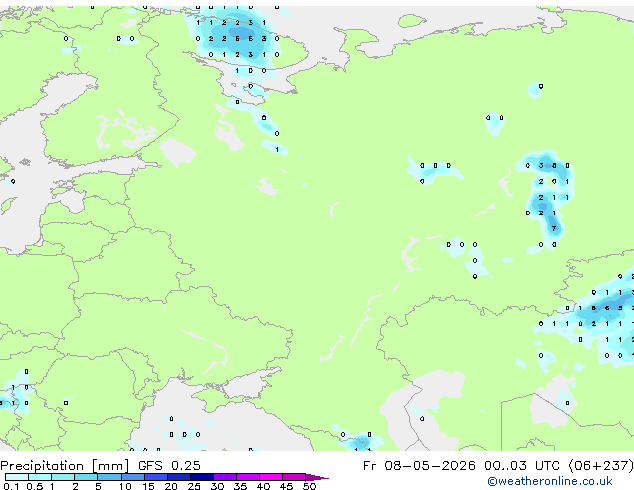Image resolution: width=634 pixels, height=490 pixels.
Task: Pick the 20–25 mm dark blue swatch
Action: click(x=179, y=477)
